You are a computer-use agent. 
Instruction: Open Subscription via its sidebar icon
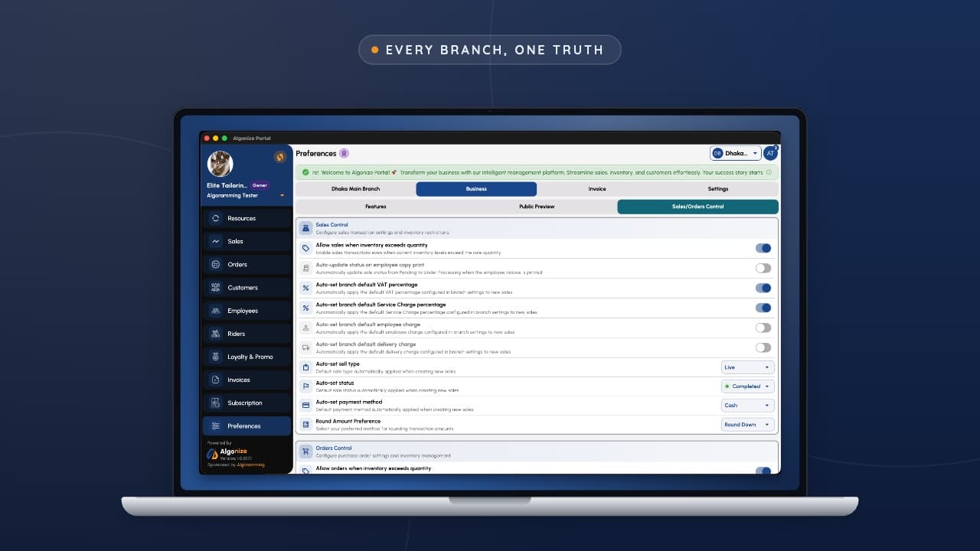tap(216, 403)
